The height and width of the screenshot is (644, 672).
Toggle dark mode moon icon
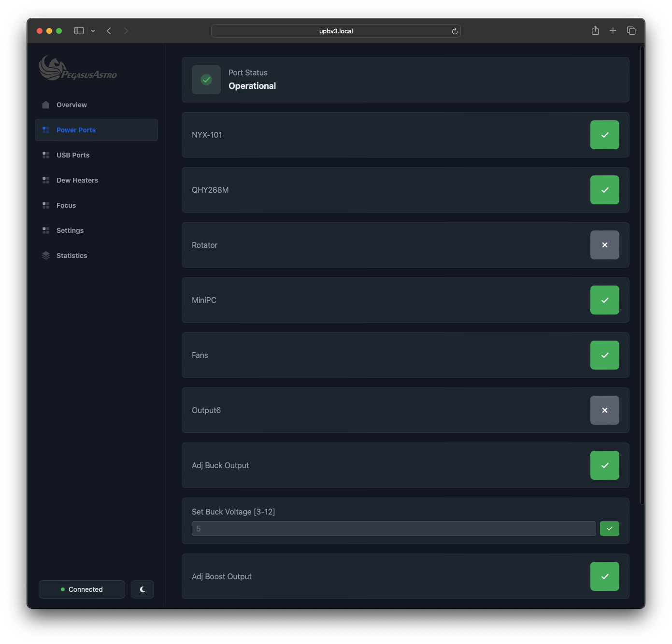pos(143,589)
